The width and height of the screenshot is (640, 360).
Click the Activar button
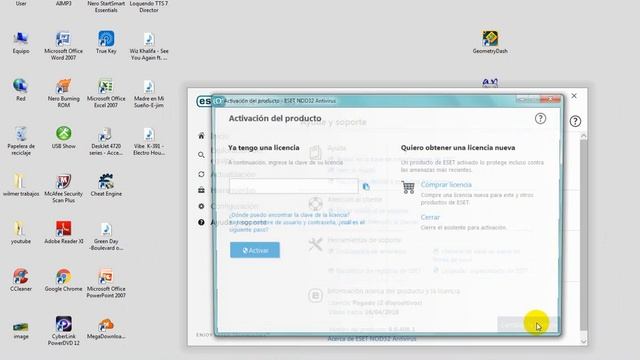click(x=255, y=250)
